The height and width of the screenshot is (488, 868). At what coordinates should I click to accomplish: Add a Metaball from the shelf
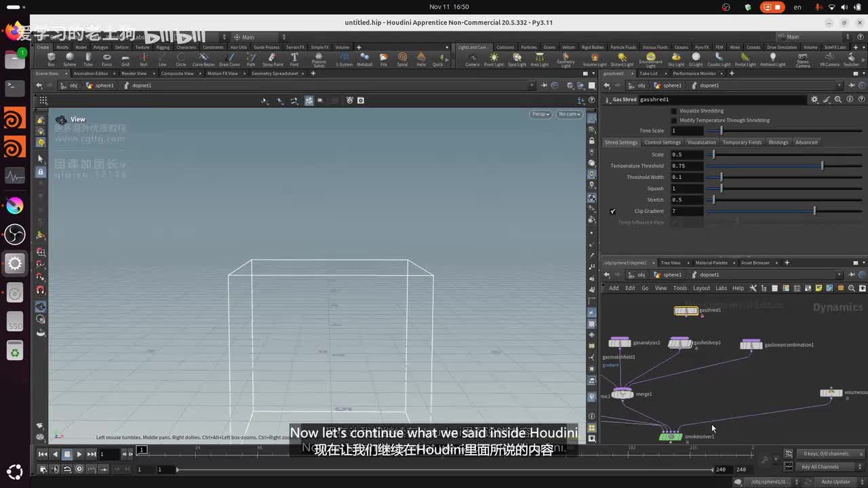tap(364, 60)
